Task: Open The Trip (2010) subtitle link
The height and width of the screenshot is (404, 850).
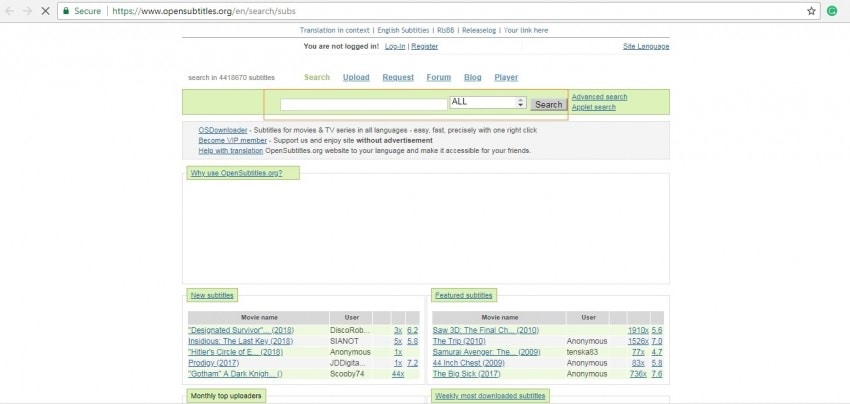Action: tap(459, 341)
